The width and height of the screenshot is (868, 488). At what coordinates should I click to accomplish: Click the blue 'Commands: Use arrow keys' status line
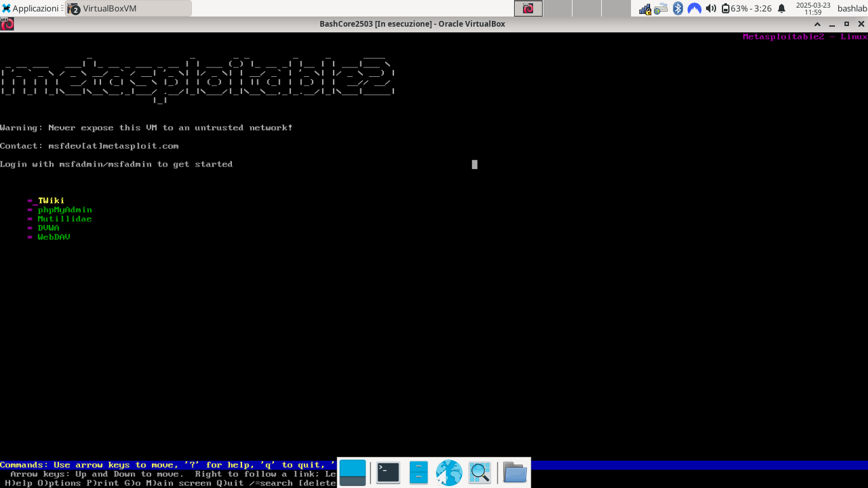click(x=168, y=465)
